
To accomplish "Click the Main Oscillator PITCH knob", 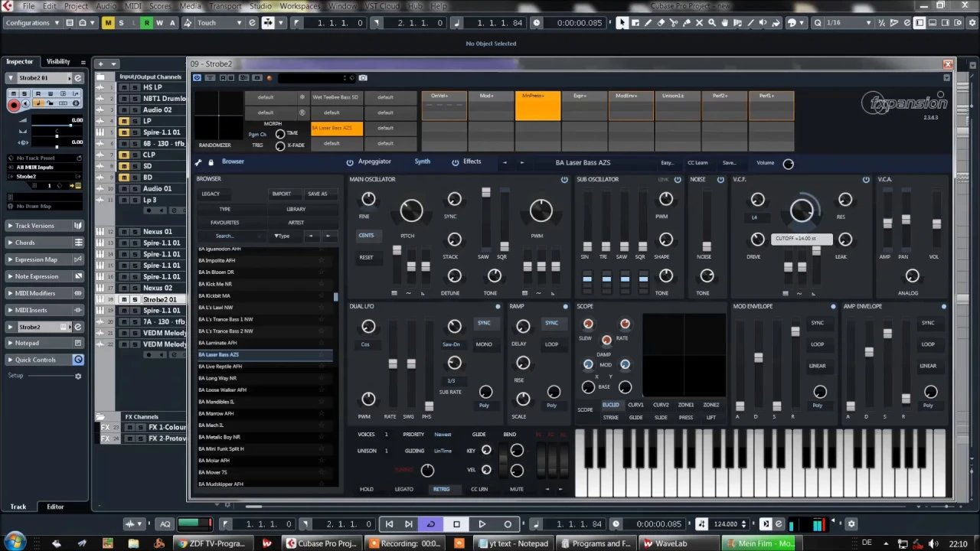I will (411, 211).
